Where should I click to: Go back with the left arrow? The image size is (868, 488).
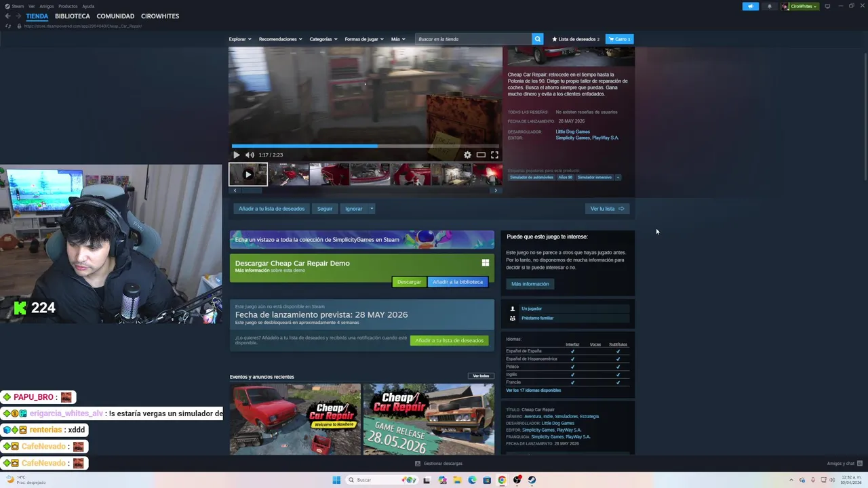pos(7,16)
